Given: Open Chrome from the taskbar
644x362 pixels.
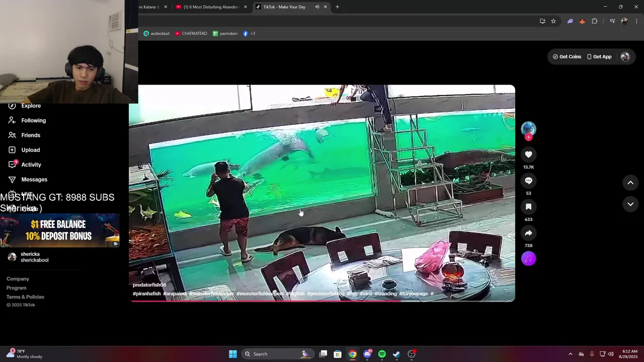Looking at the screenshot, I should [353, 354].
